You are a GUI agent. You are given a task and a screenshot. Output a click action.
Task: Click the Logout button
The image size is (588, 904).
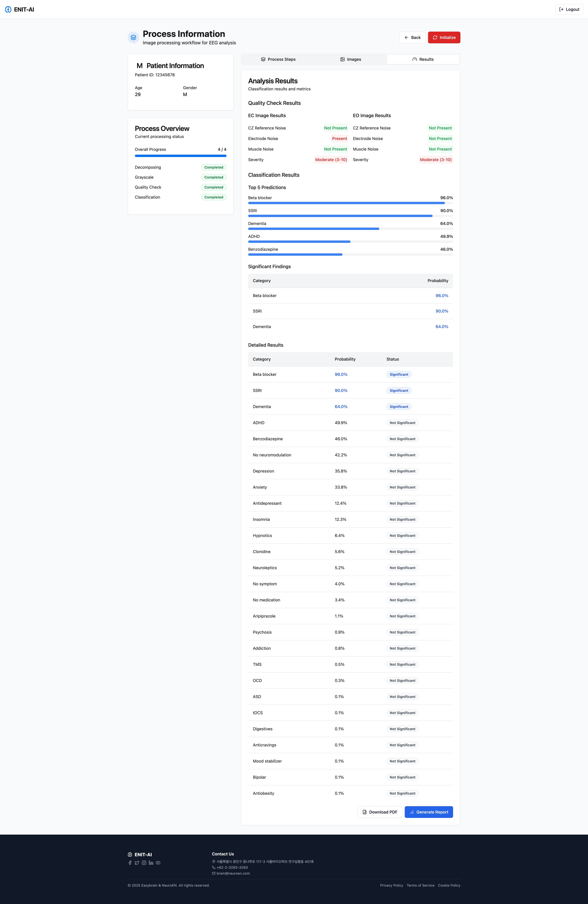pos(569,9)
